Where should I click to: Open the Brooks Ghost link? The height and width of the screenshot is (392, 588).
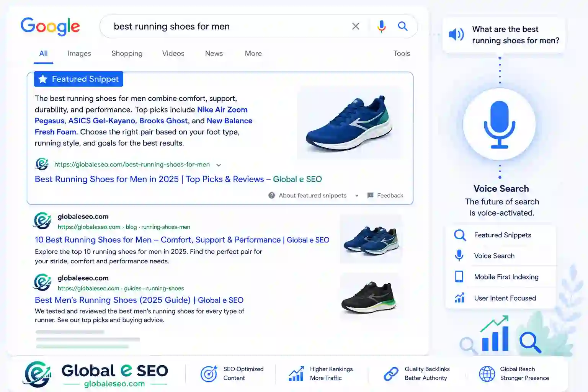pyautogui.click(x=163, y=121)
